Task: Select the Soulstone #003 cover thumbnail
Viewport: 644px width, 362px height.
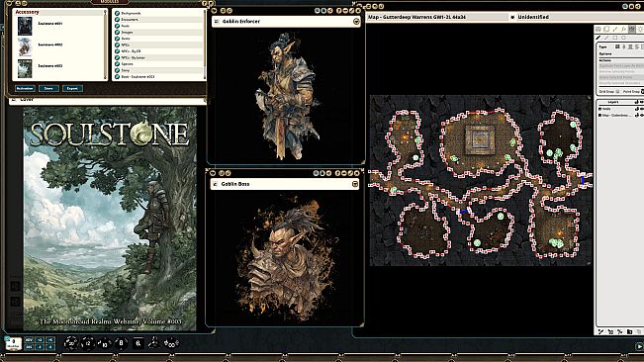Action: pos(25,68)
